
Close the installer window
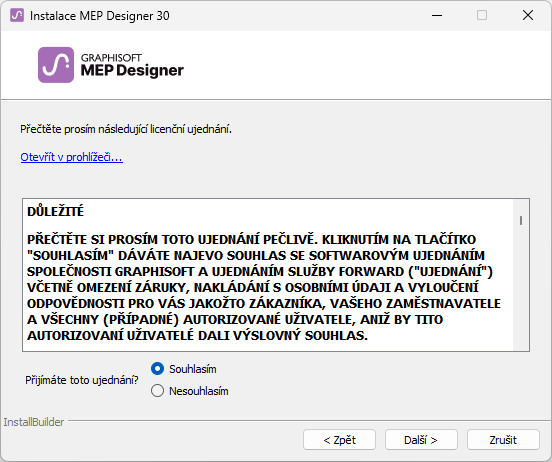click(x=528, y=15)
